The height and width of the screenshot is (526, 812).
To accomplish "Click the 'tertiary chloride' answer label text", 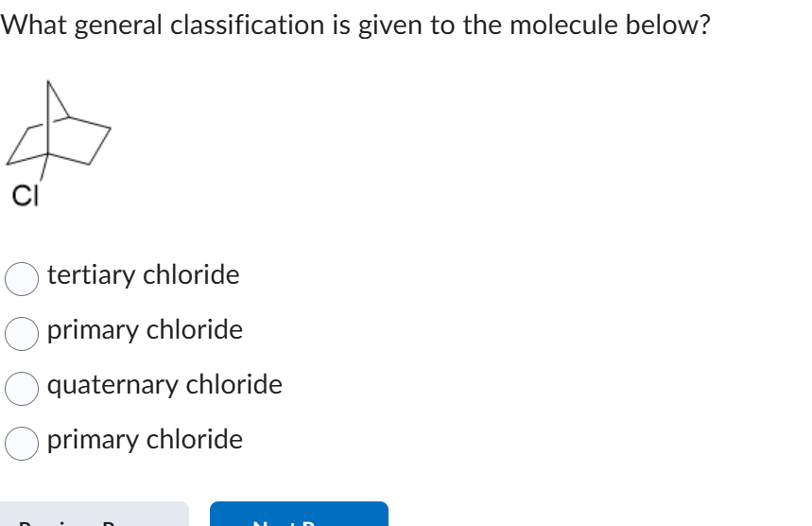I will click(x=143, y=275).
